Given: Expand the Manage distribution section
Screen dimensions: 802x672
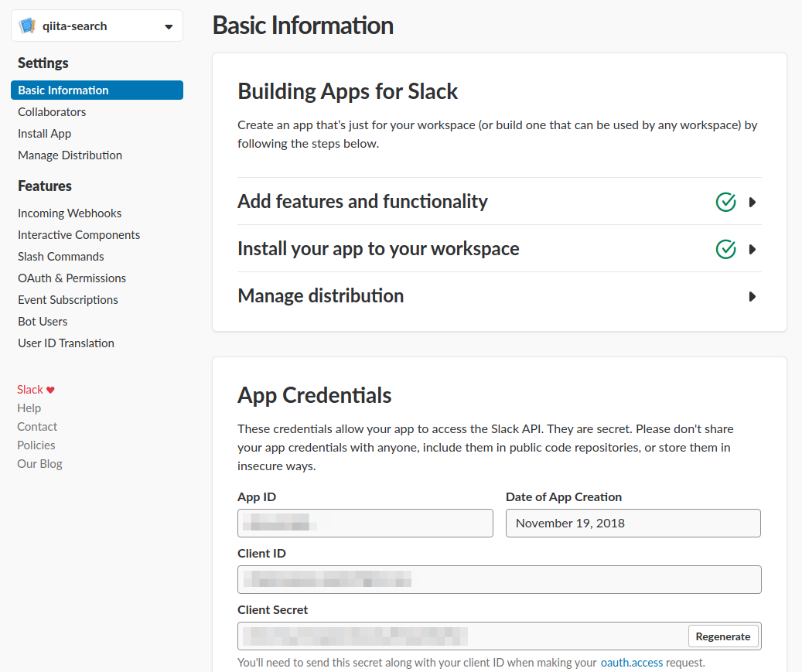Looking at the screenshot, I should (x=499, y=296).
